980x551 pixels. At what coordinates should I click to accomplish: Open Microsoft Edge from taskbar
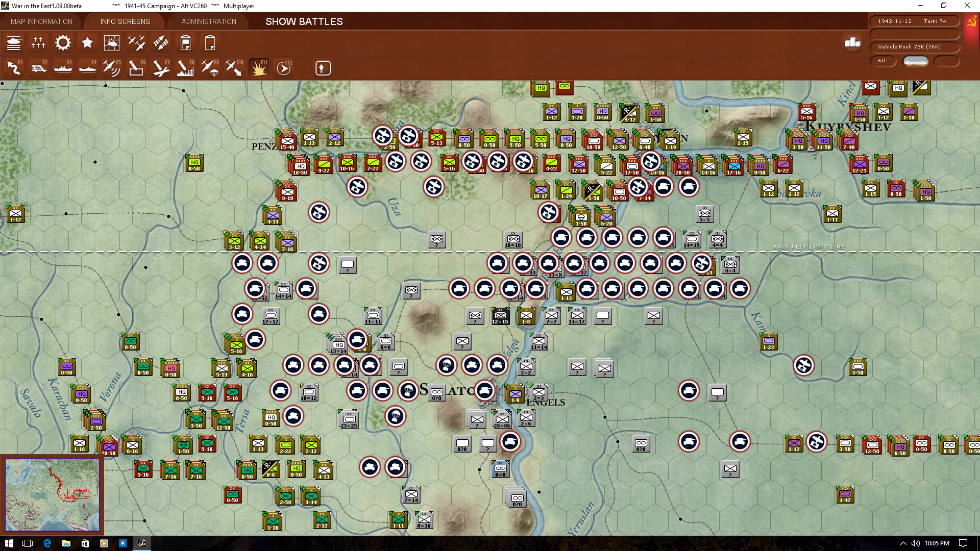point(47,543)
